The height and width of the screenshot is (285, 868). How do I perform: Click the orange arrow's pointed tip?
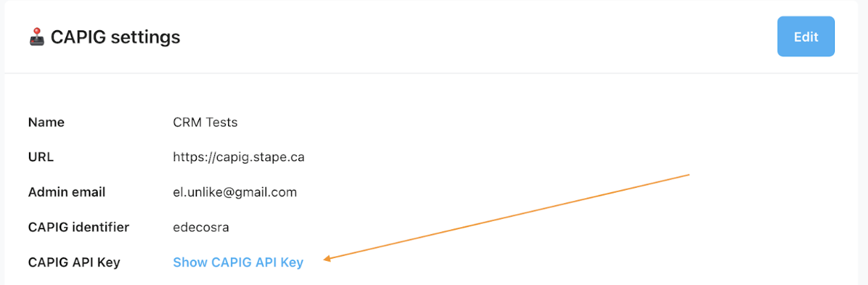(x=325, y=260)
